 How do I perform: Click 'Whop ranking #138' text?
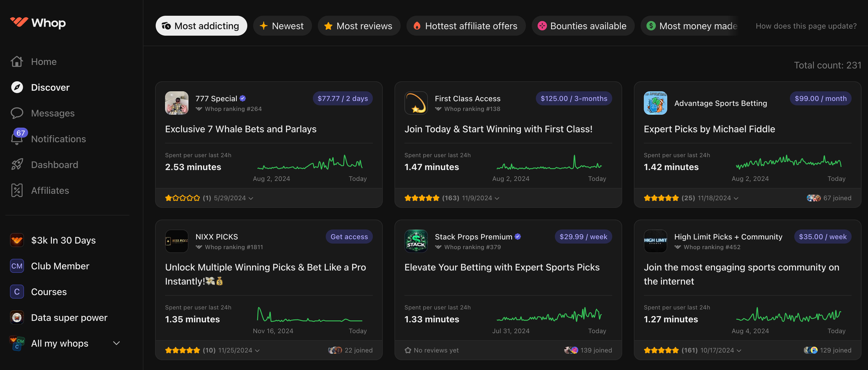click(472, 109)
